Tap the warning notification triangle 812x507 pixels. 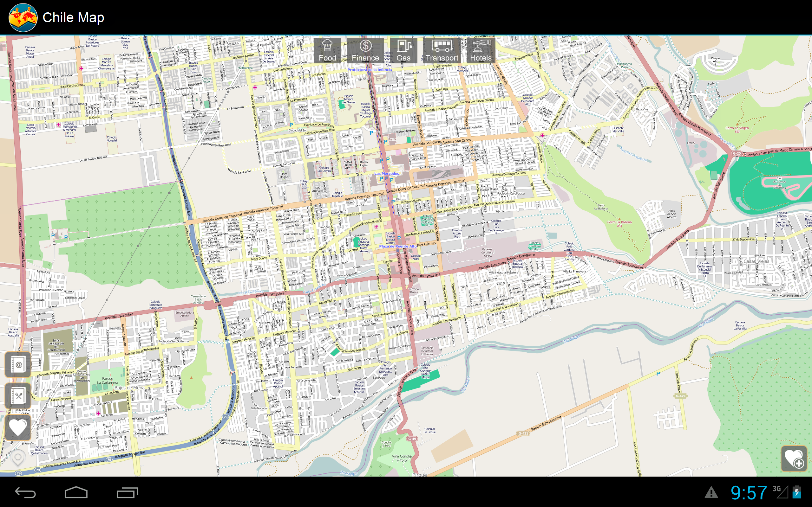point(711,493)
